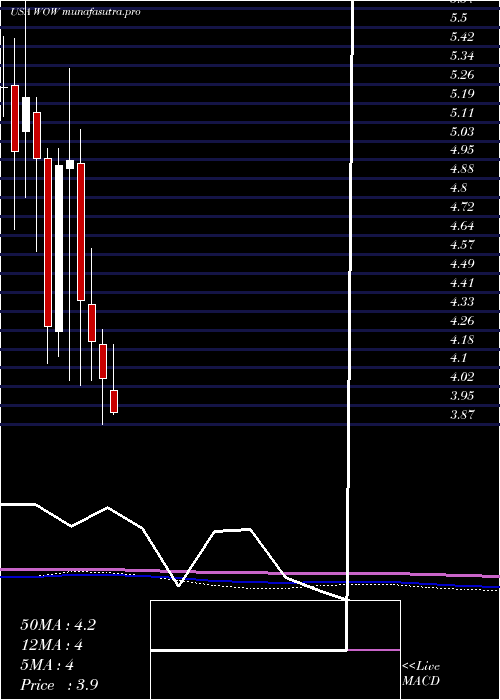Select the last small red candlestick near 3.95
Viewport: 500px width, 700px height.
[114, 401]
